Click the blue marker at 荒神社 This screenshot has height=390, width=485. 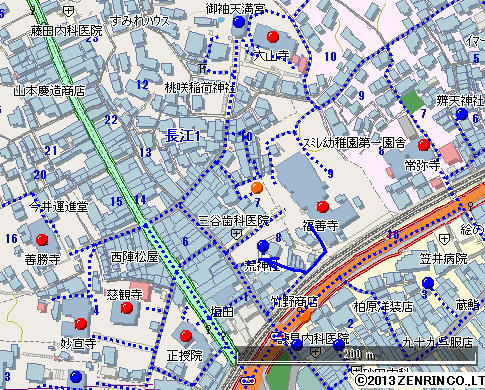(263, 246)
